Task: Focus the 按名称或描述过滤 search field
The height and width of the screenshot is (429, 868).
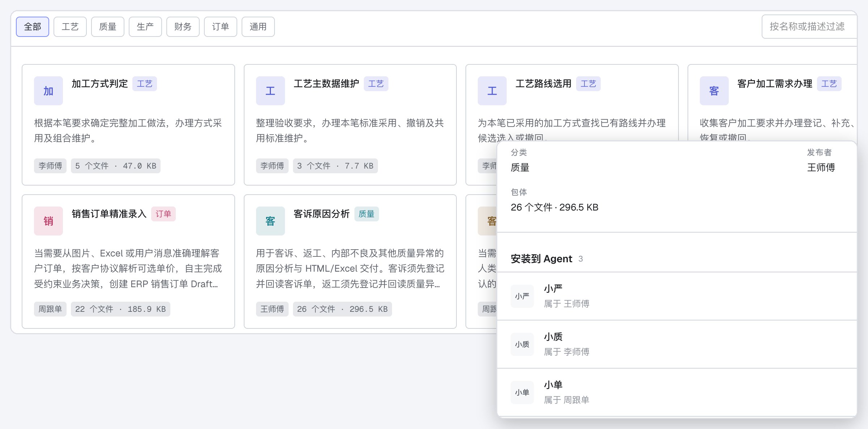Action: coord(809,27)
